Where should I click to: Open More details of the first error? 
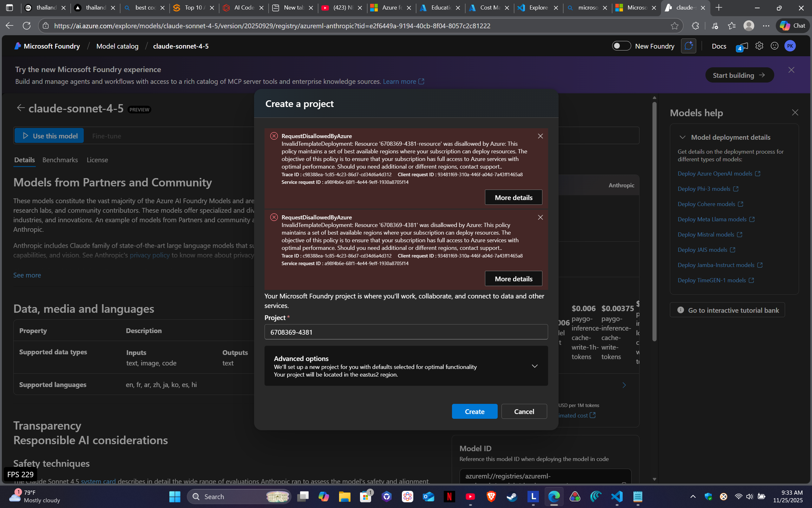tap(514, 197)
